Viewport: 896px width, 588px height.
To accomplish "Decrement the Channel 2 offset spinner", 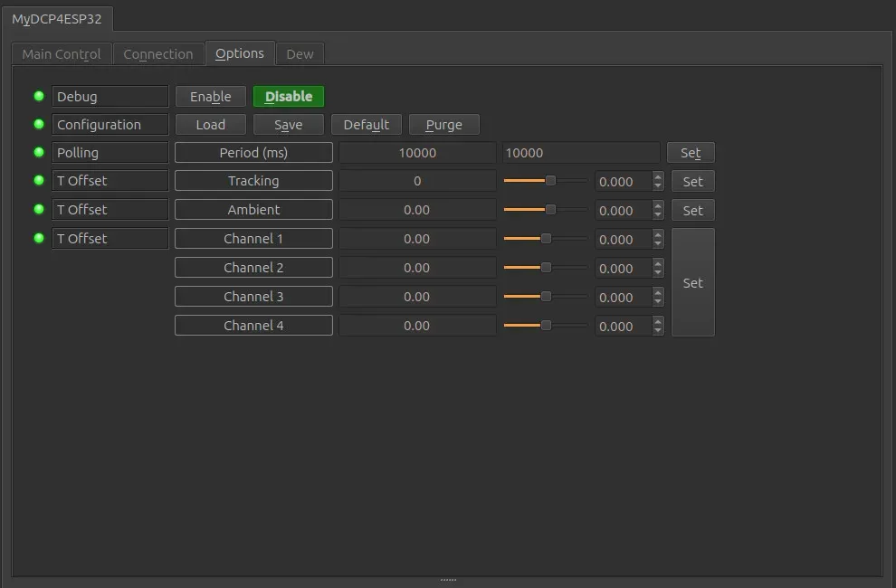I will pyautogui.click(x=658, y=272).
